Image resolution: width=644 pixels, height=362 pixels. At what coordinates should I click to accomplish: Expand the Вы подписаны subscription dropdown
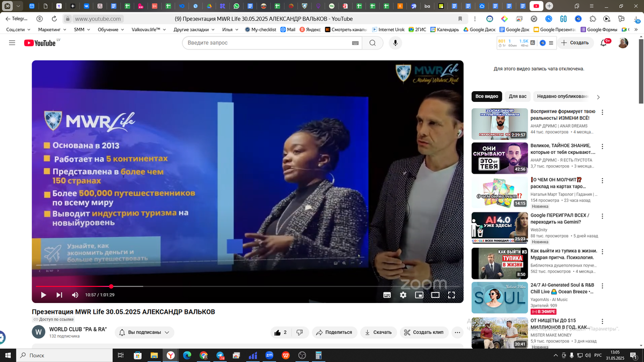click(144, 333)
